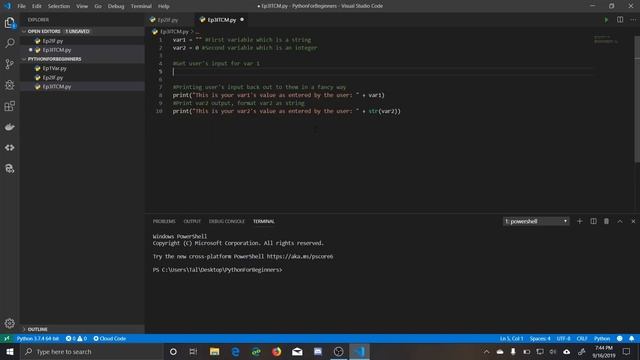
Task: Click the VS Code logo in title bar
Action: click(x=7, y=6)
